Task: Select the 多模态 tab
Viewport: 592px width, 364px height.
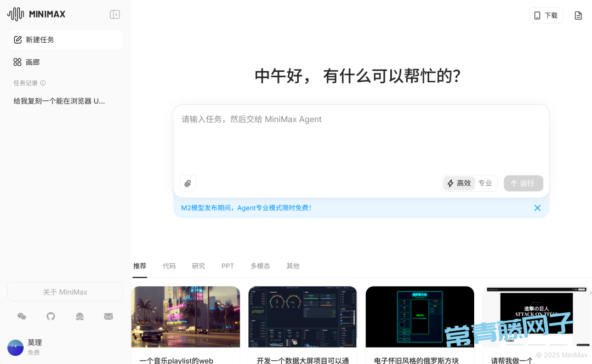Action: point(260,266)
